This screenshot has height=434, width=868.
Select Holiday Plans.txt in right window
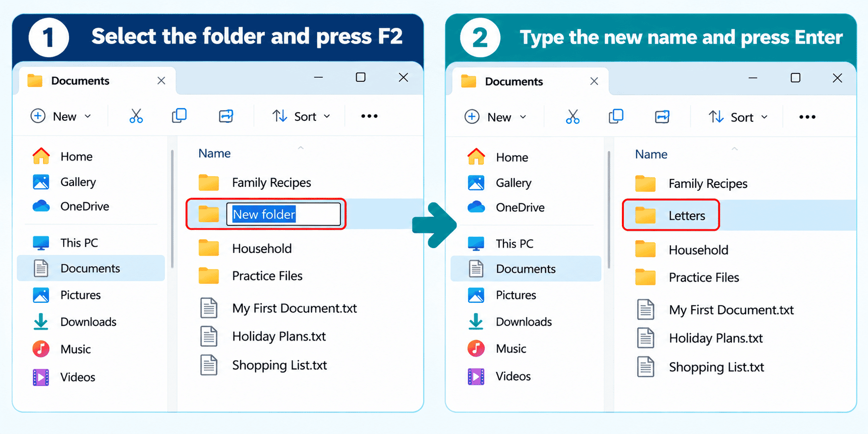click(700, 338)
